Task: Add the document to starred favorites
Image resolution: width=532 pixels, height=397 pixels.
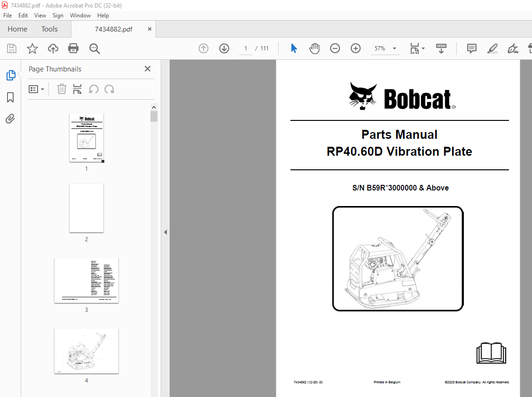Action: (32, 48)
